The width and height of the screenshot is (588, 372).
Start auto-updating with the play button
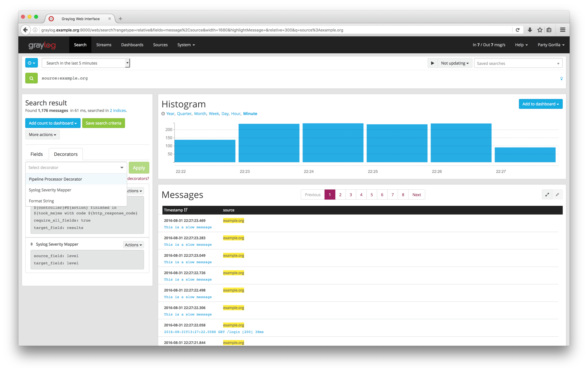[x=433, y=63]
